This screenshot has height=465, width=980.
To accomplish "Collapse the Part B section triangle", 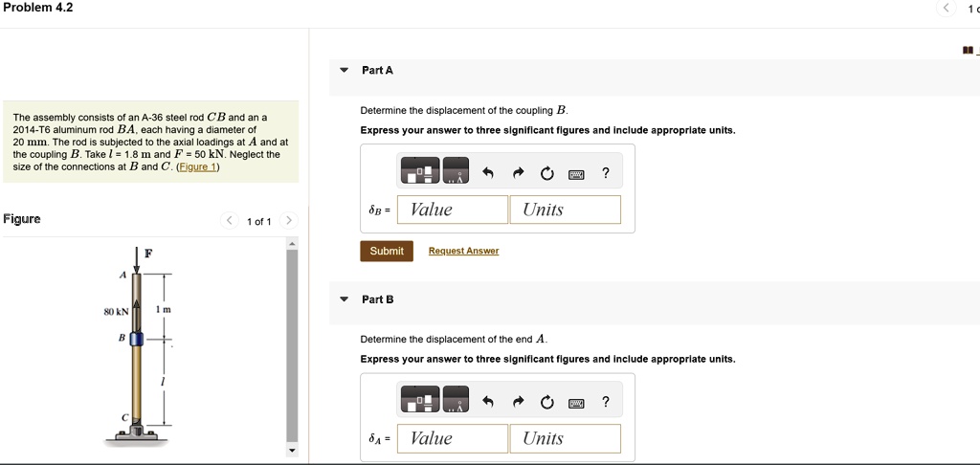I will pos(345,299).
